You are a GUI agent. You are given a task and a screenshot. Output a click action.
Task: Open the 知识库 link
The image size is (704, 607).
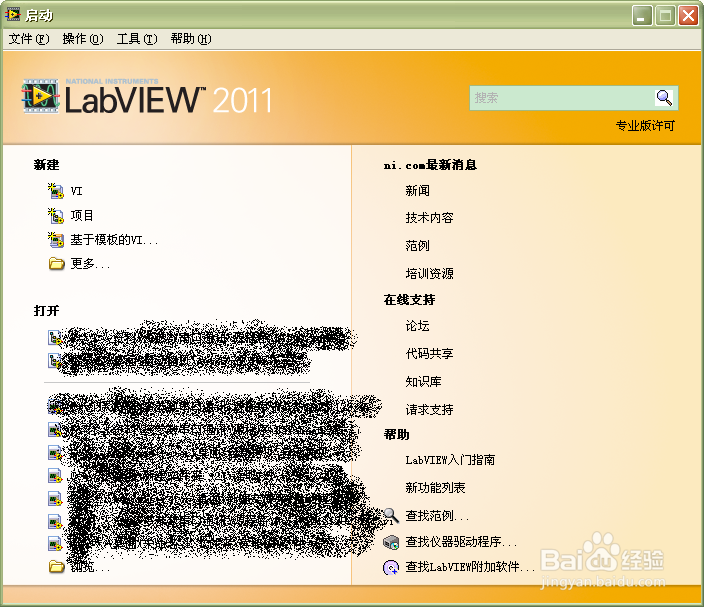pyautogui.click(x=423, y=381)
